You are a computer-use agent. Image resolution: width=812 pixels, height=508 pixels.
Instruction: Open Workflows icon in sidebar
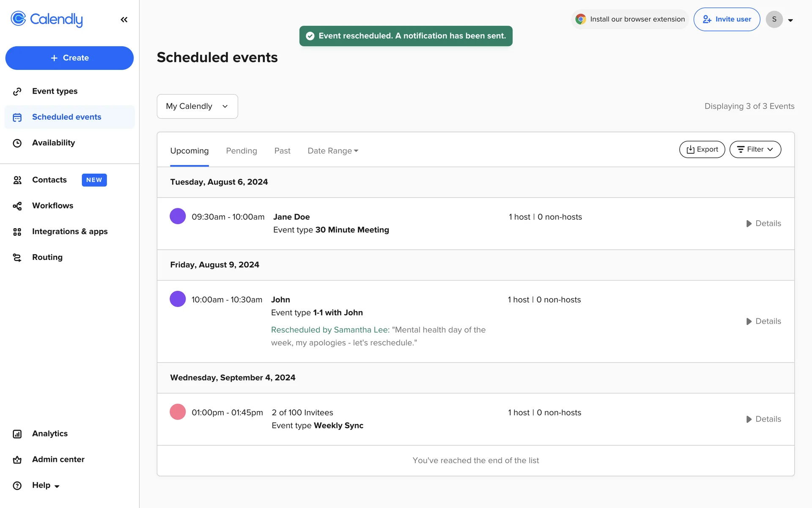tap(17, 206)
